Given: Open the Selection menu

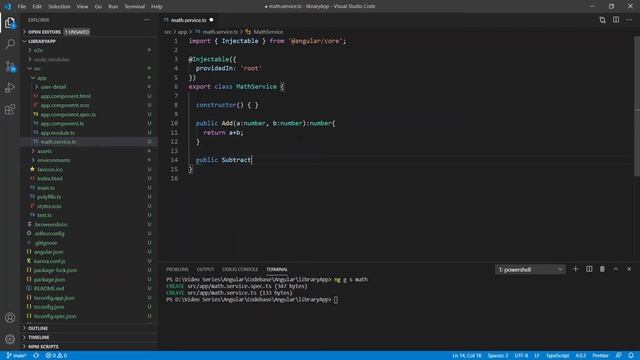Looking at the screenshot, I should click(59, 7).
